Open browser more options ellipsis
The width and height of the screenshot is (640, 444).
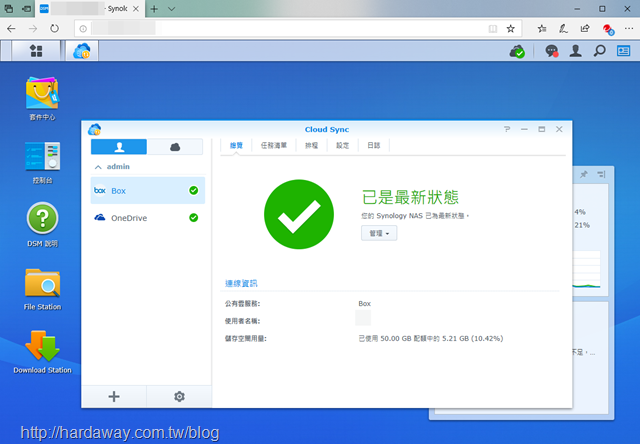click(x=629, y=29)
